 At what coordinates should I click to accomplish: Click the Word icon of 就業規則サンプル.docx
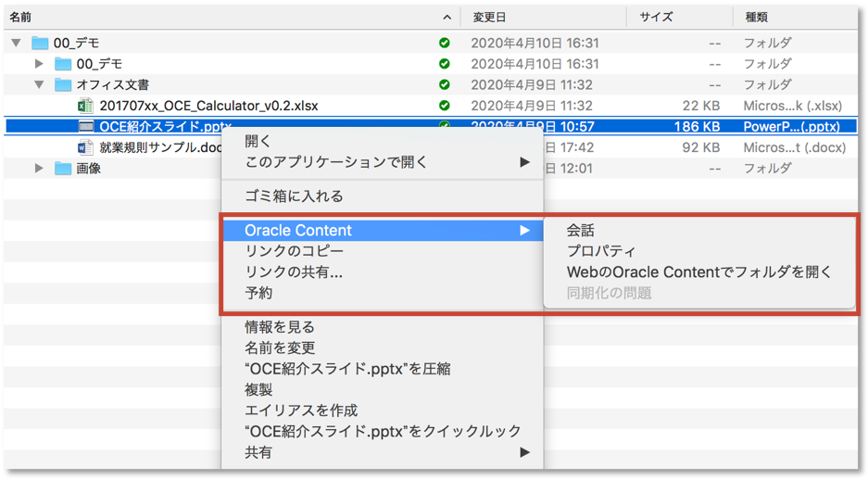coord(86,147)
